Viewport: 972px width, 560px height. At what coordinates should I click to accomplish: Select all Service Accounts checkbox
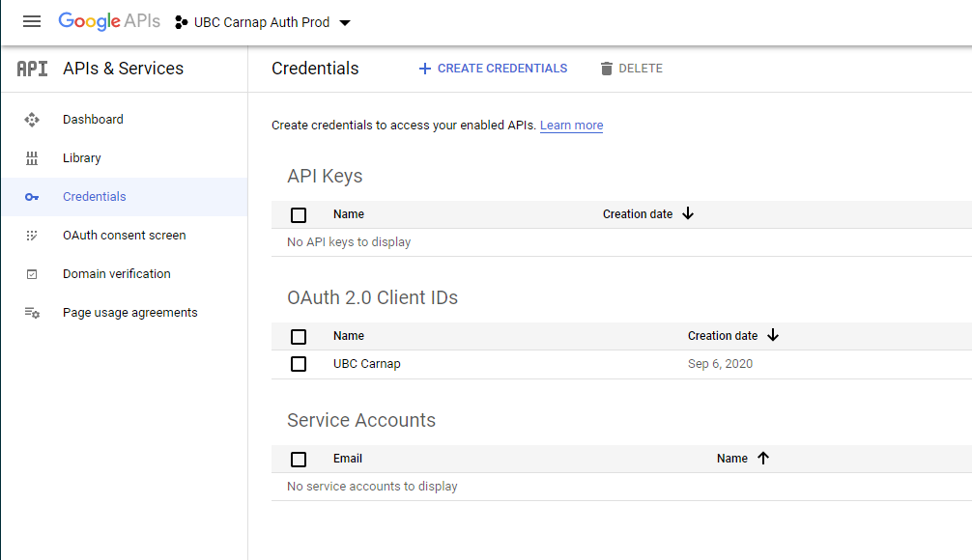[x=299, y=459]
